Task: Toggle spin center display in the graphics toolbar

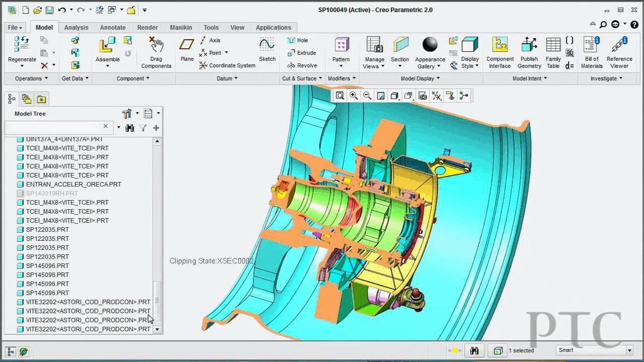Action: pos(463,96)
